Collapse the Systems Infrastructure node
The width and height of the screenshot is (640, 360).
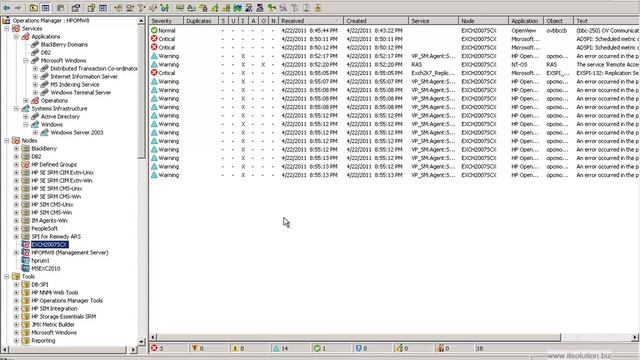pyautogui.click(x=16, y=109)
